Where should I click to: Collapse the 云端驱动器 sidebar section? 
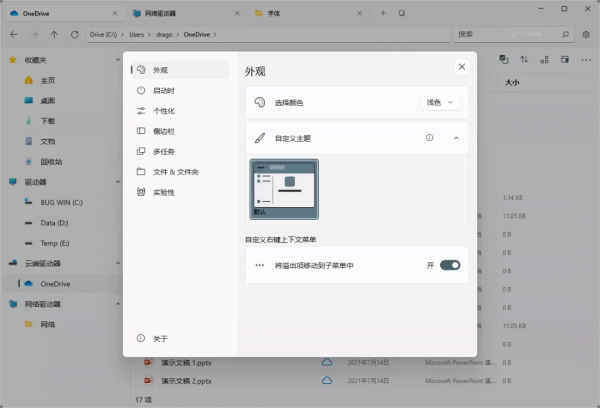[118, 263]
